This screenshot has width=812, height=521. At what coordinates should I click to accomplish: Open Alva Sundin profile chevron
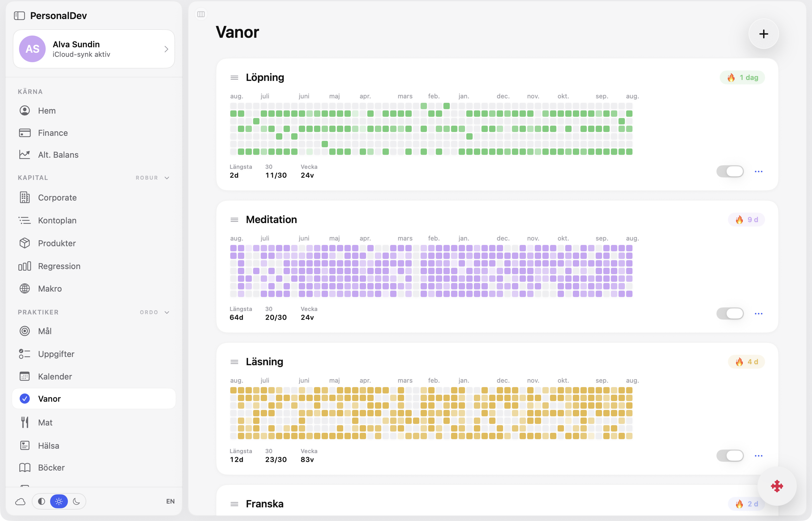pyautogui.click(x=166, y=49)
